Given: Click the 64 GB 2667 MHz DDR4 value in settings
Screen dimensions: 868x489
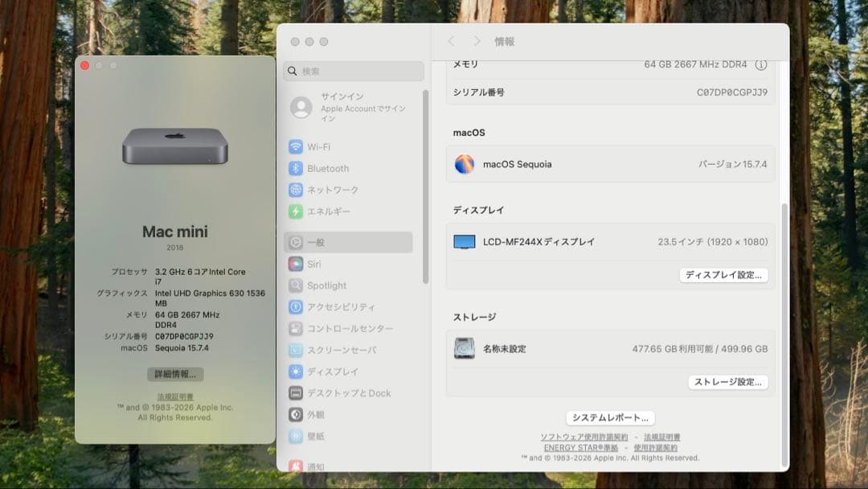Looking at the screenshot, I should [695, 64].
